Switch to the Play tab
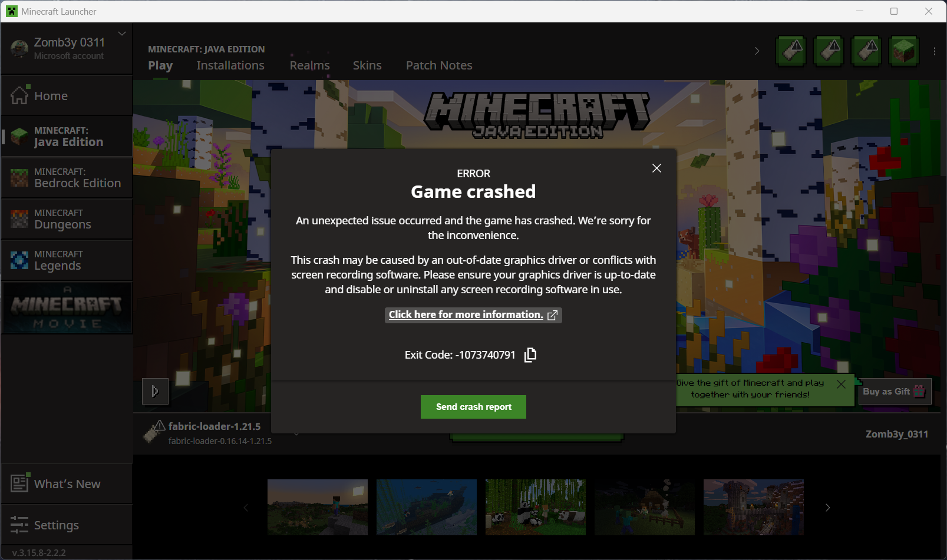Screen dimensions: 947x560 coord(160,65)
